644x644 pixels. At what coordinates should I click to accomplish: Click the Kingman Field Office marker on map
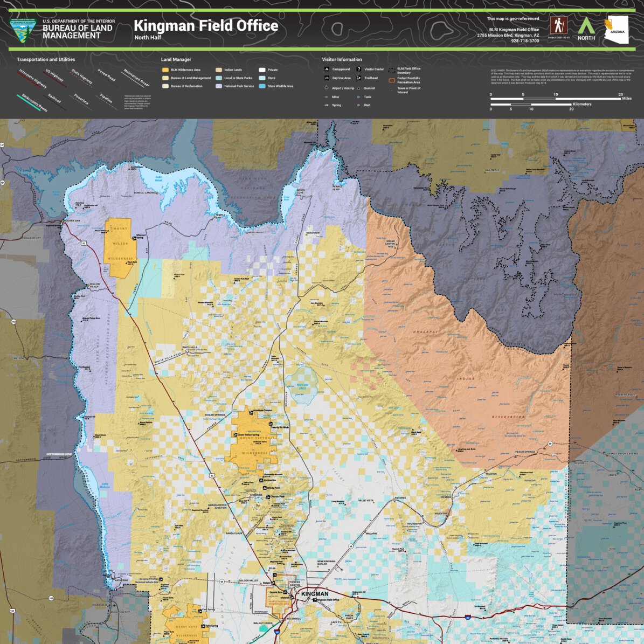[315, 600]
